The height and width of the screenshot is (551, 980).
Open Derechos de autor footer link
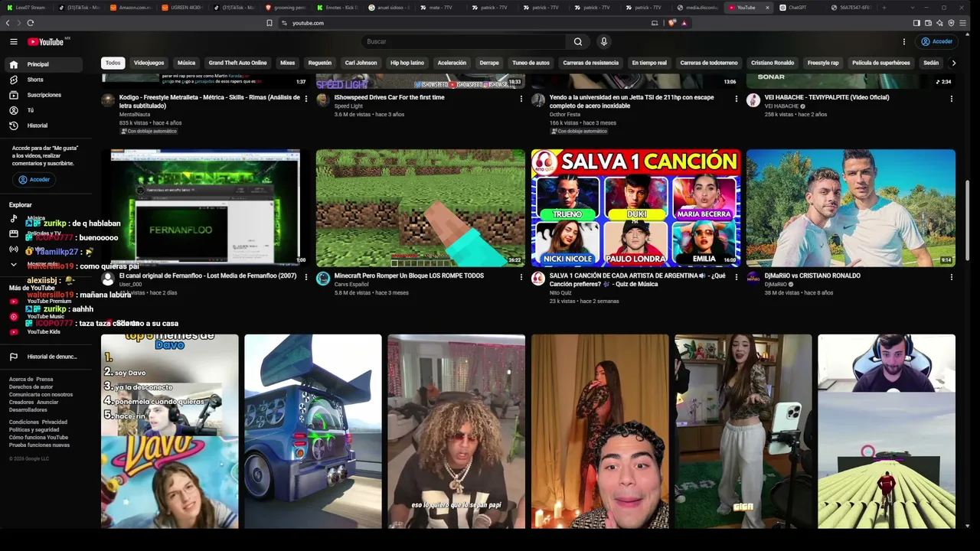[x=31, y=387]
